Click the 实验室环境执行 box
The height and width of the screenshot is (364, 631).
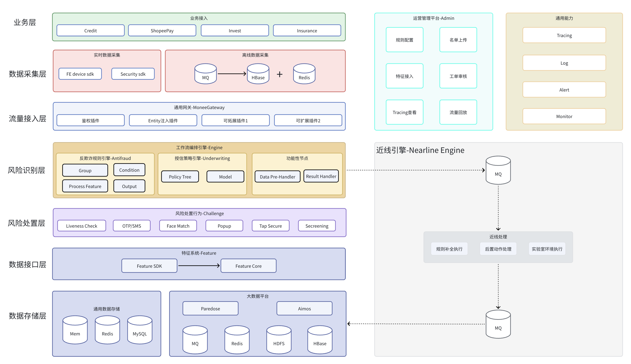pyautogui.click(x=547, y=249)
